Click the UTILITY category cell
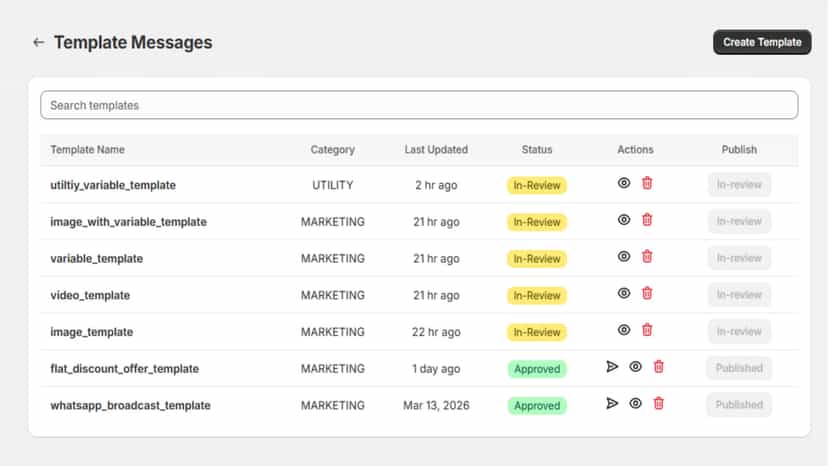Image resolution: width=828 pixels, height=466 pixels. (333, 185)
